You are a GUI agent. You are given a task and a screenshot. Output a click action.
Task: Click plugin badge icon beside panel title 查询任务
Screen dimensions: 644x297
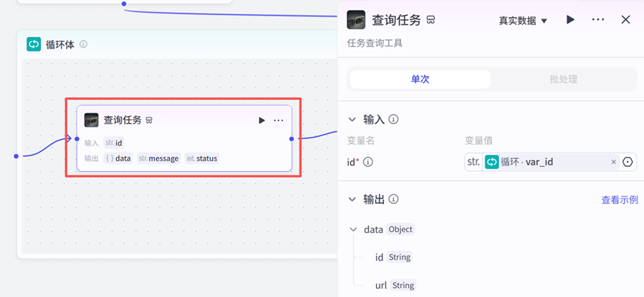pyautogui.click(x=431, y=20)
